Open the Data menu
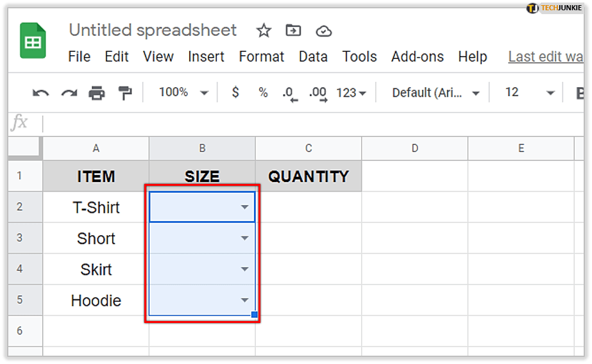The width and height of the screenshot is (592, 364). coord(313,56)
